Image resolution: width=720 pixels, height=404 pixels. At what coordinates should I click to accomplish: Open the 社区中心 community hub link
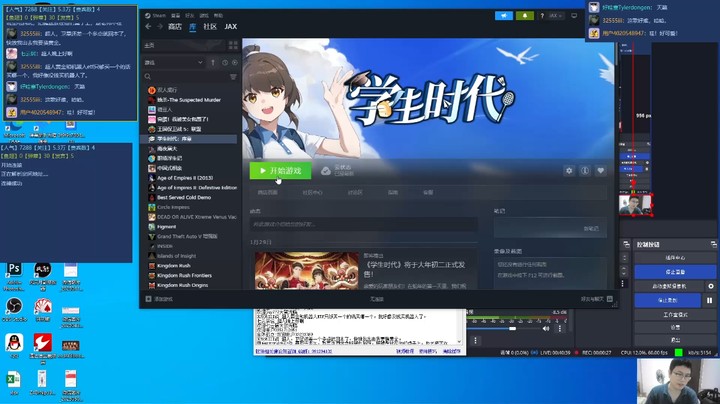coord(312,192)
